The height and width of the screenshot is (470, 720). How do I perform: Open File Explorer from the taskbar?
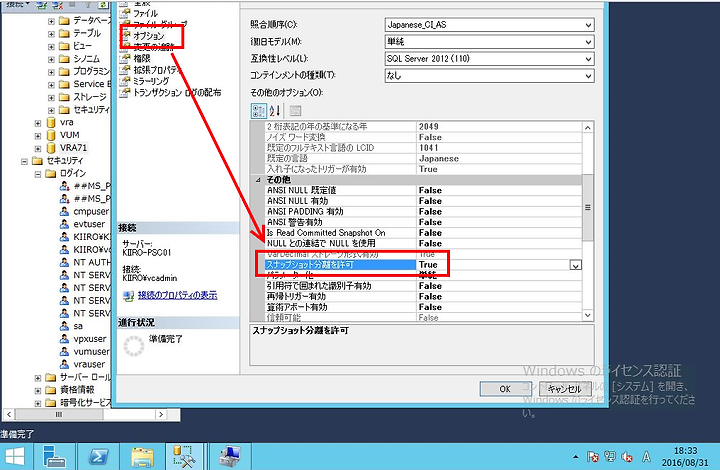point(142,457)
